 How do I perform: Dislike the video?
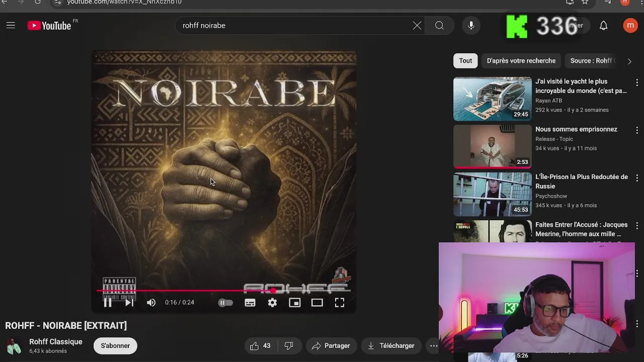pos(289,346)
